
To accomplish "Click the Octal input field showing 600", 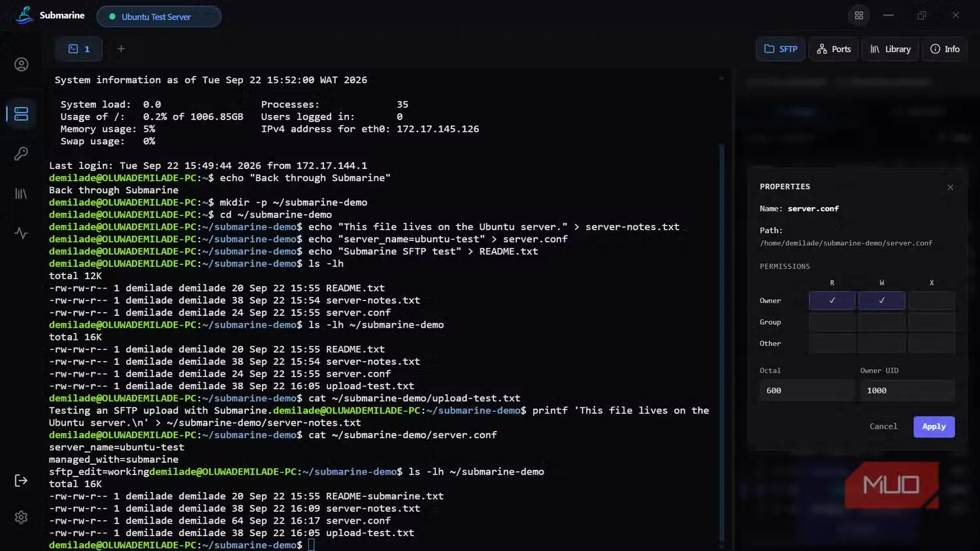I will point(807,390).
